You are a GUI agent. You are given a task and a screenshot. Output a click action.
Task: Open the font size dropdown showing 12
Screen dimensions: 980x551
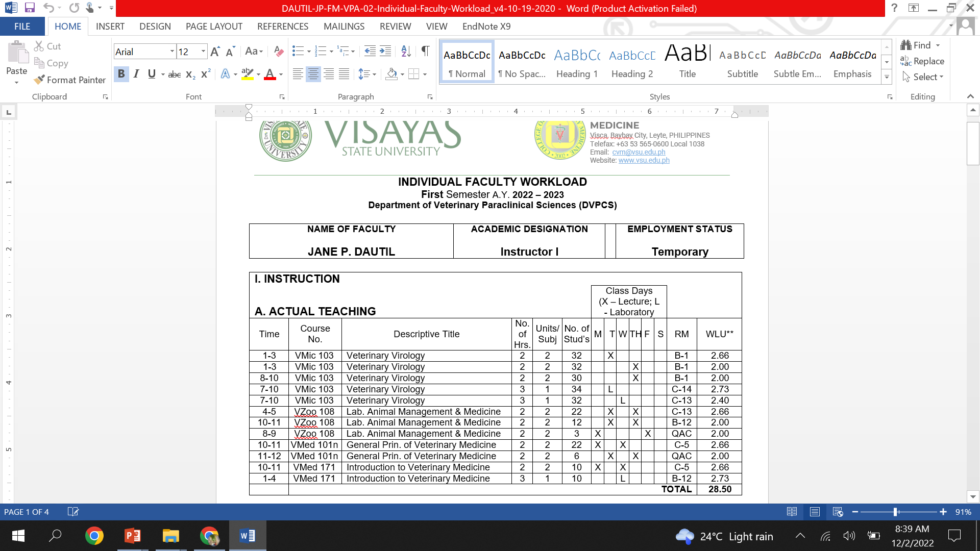(x=203, y=52)
